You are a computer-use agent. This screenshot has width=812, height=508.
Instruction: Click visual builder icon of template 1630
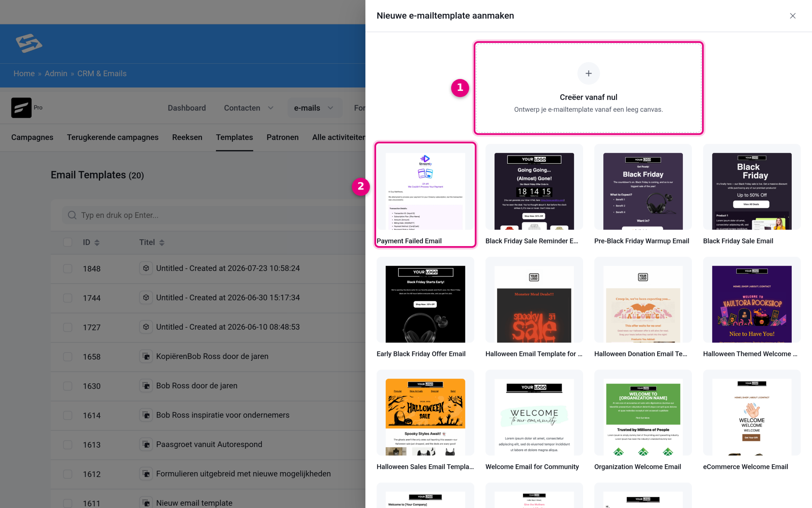pos(146,385)
